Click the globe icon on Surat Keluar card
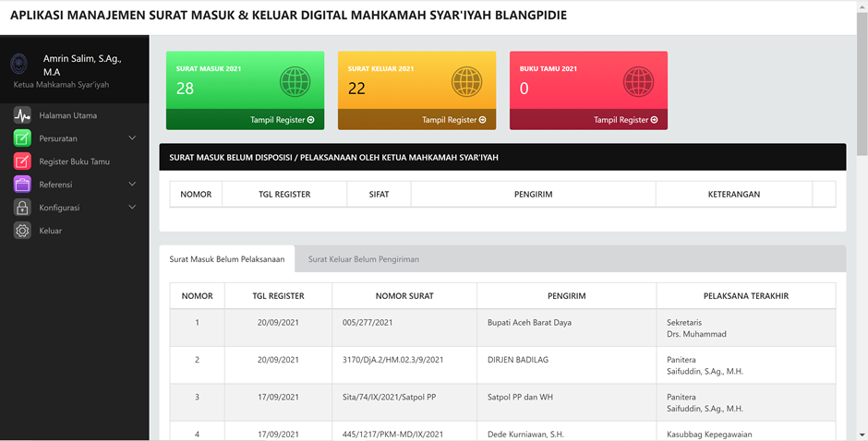 pyautogui.click(x=466, y=82)
